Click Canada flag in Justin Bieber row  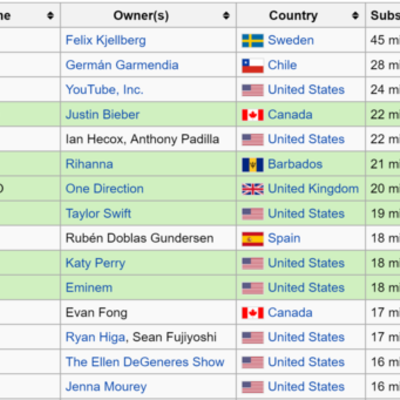coord(253,115)
